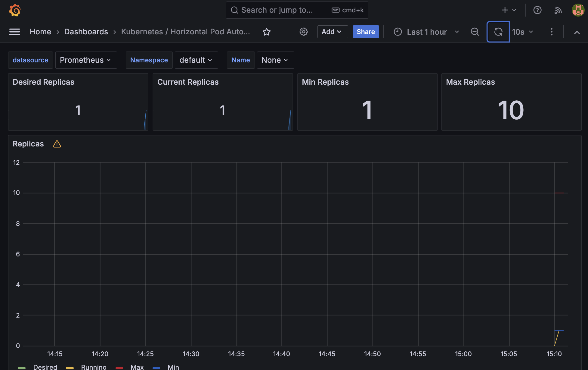Go to Home breadcrumb

[40, 32]
